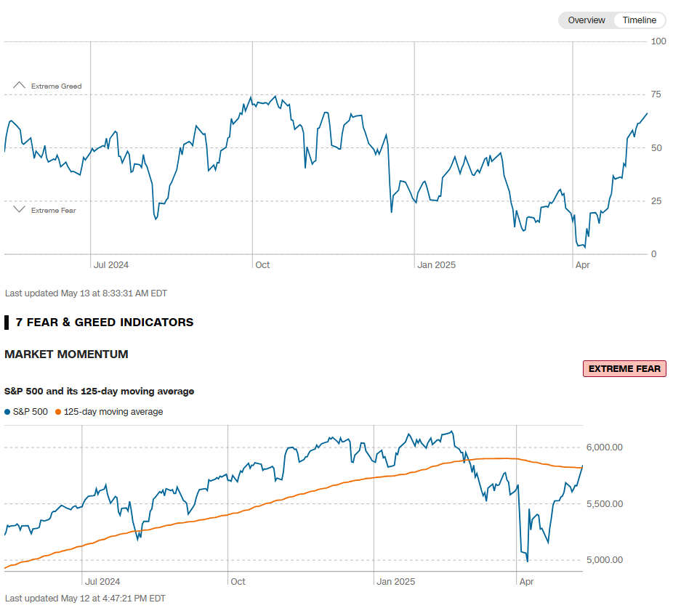The width and height of the screenshot is (673, 616).
Task: Click the 6,000.00 price axis label
Action: point(604,447)
